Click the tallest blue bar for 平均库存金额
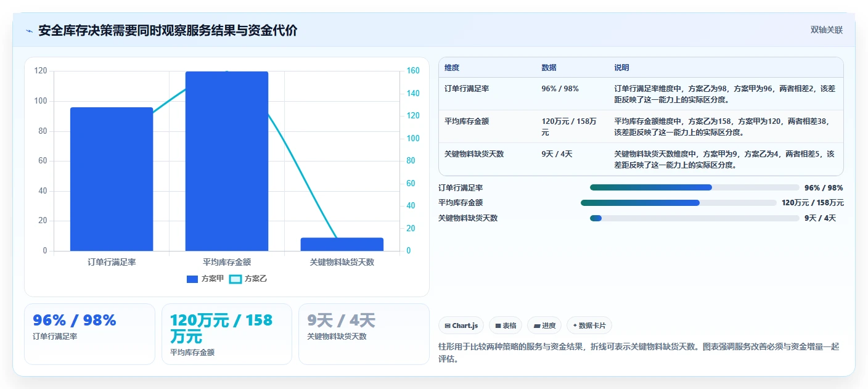 pos(227,161)
